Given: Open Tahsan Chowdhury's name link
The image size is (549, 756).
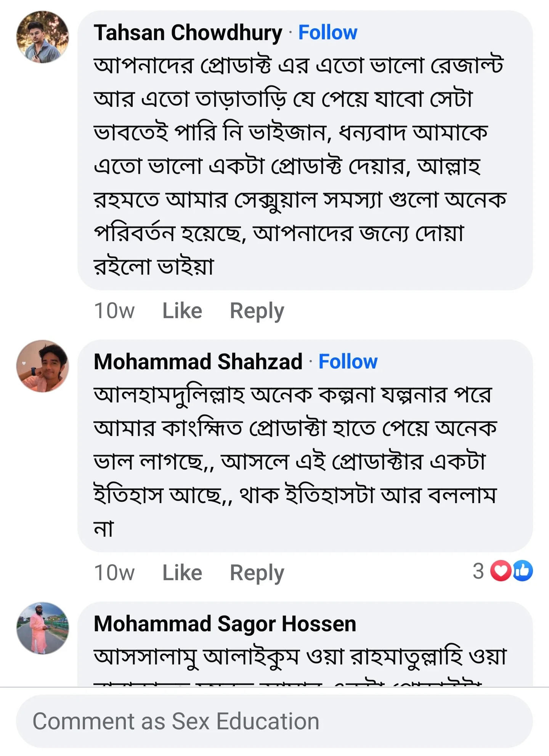Looking at the screenshot, I should 188,32.
